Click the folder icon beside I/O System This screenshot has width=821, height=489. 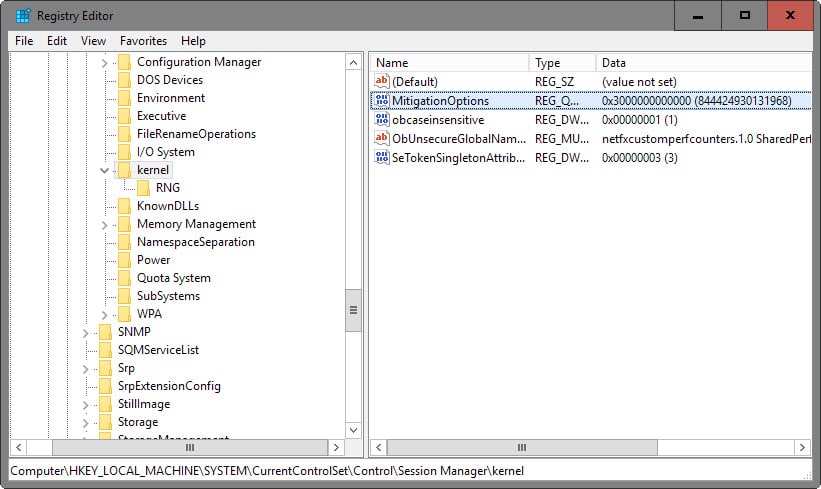coord(124,152)
